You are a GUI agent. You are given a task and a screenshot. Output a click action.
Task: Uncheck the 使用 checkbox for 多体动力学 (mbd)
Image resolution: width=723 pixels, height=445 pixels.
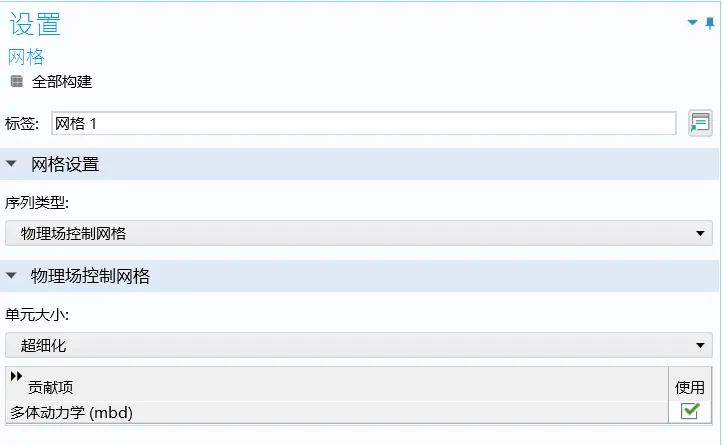click(x=690, y=411)
